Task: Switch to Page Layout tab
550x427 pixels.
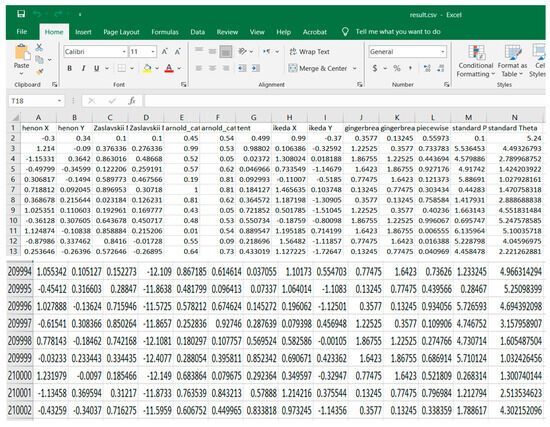Action: pyautogui.click(x=121, y=32)
